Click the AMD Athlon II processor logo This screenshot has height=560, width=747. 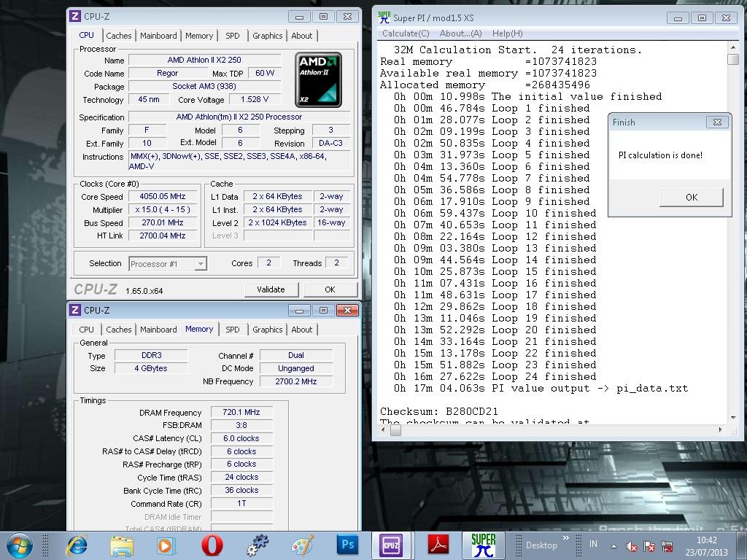click(x=318, y=80)
